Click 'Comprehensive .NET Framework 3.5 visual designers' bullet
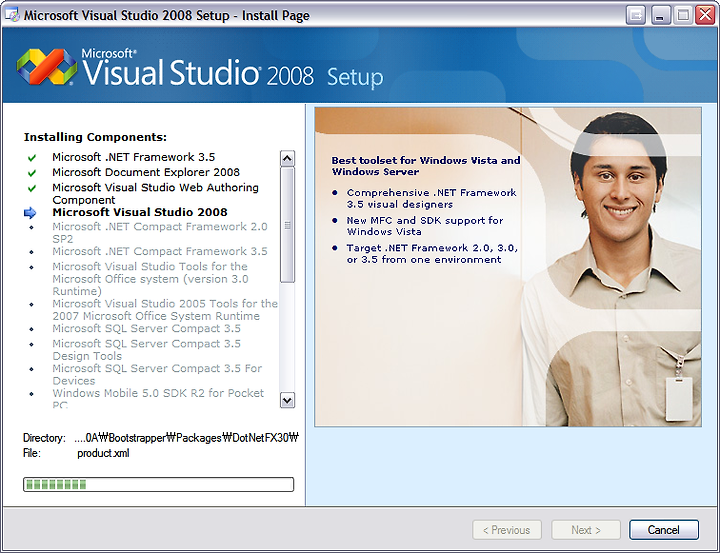 pyautogui.click(x=431, y=198)
